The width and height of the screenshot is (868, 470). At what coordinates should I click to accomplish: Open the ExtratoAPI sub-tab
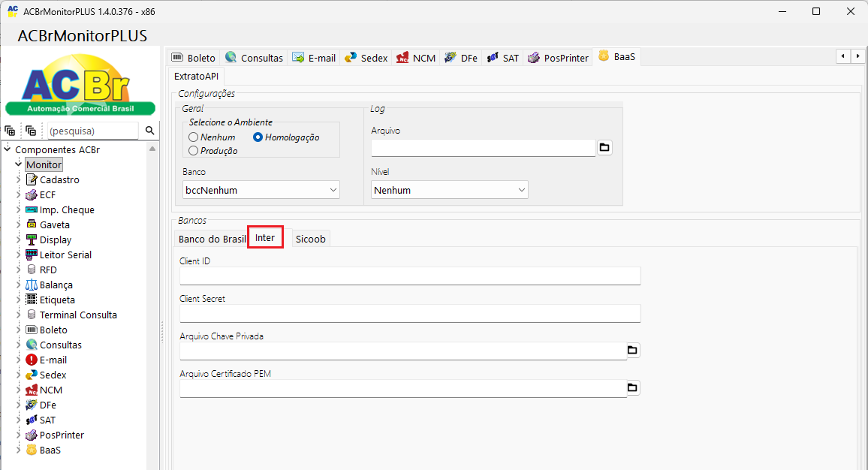coord(196,76)
